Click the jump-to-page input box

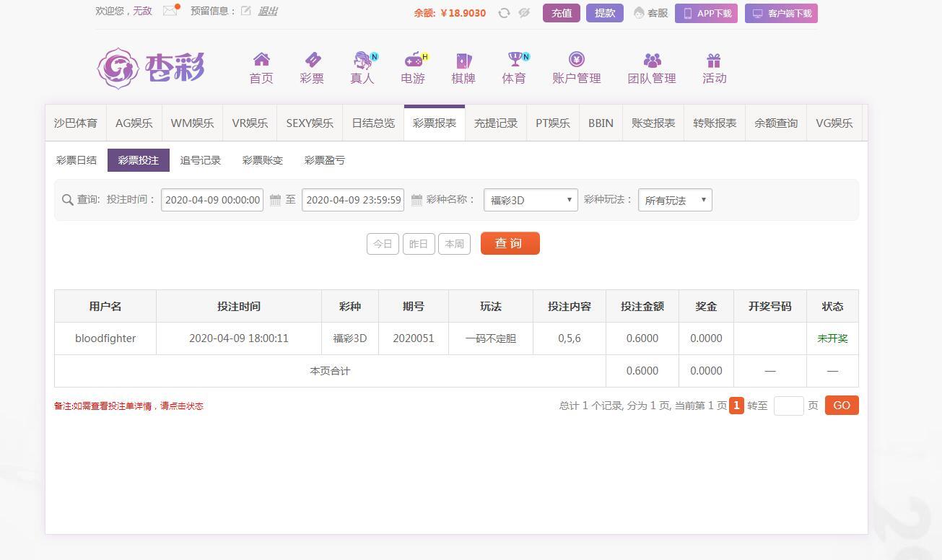point(788,406)
